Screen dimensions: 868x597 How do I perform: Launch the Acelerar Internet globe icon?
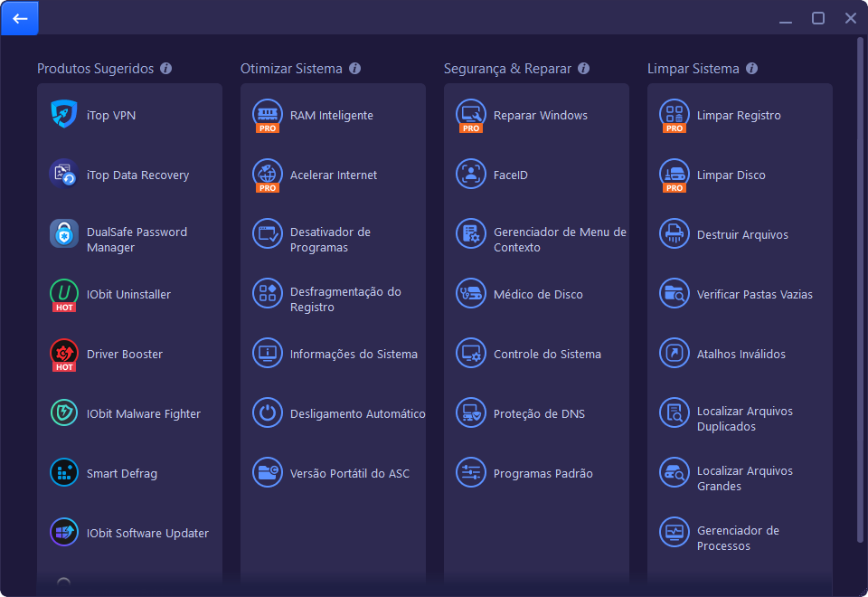pos(268,175)
